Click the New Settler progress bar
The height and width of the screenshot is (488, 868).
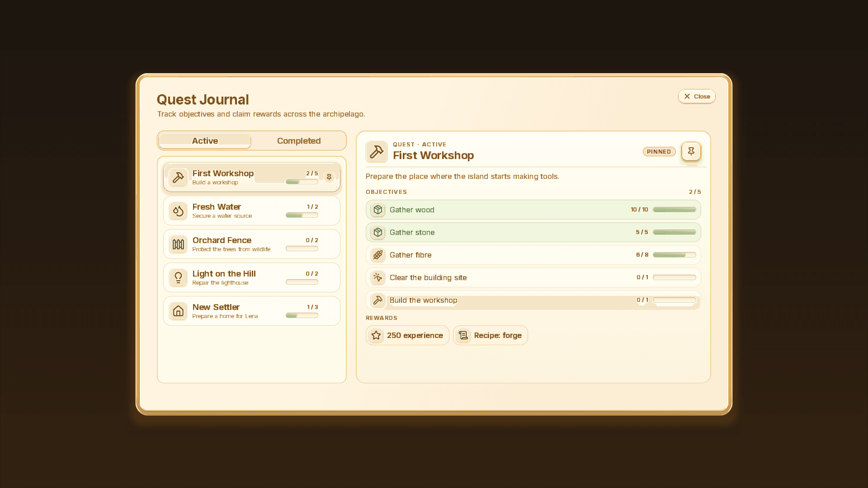pos(302,315)
